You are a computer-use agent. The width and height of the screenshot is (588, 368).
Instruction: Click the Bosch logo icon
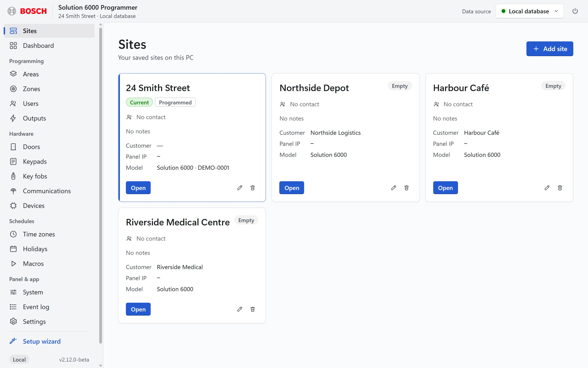[x=12, y=11]
